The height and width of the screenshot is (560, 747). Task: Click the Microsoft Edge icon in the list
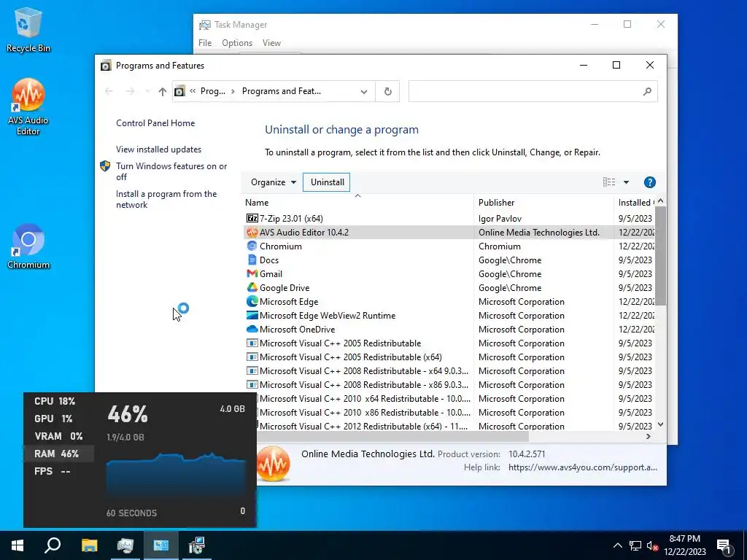(252, 301)
